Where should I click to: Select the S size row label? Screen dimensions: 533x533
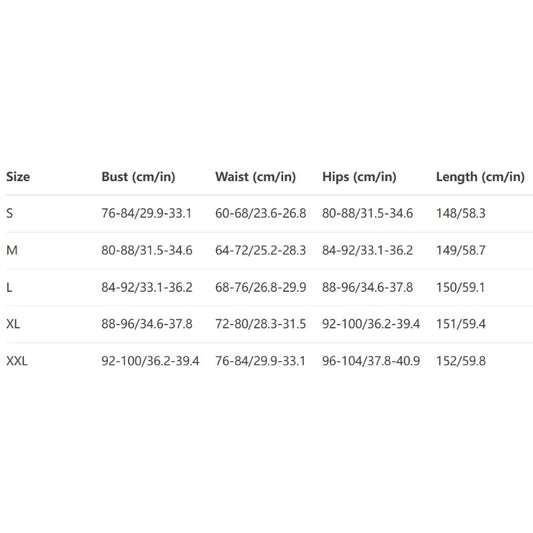pos(10,213)
